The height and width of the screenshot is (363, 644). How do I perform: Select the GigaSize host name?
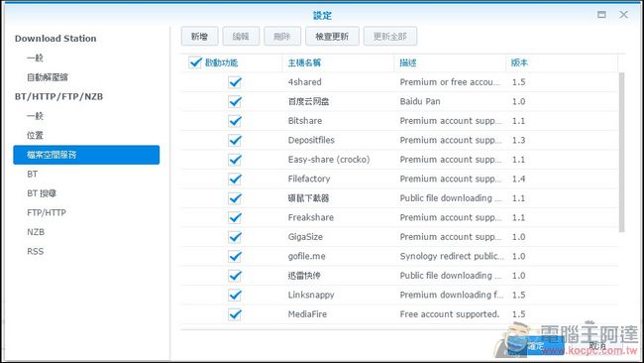point(305,237)
